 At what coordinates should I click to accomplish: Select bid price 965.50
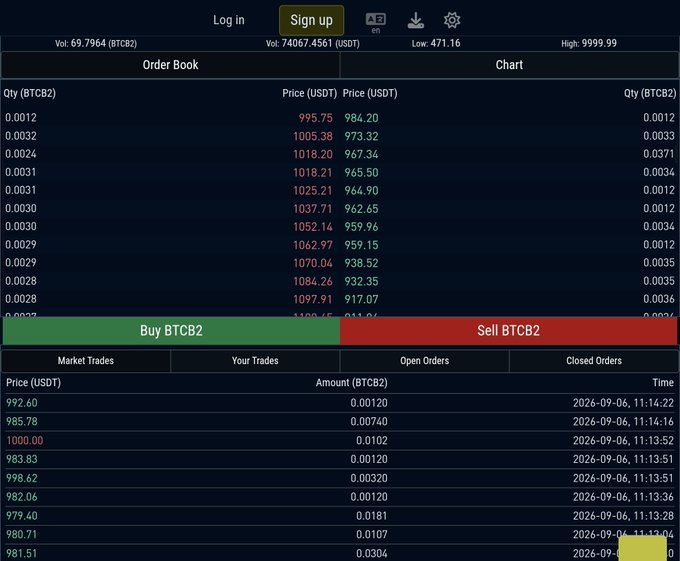[x=361, y=173]
